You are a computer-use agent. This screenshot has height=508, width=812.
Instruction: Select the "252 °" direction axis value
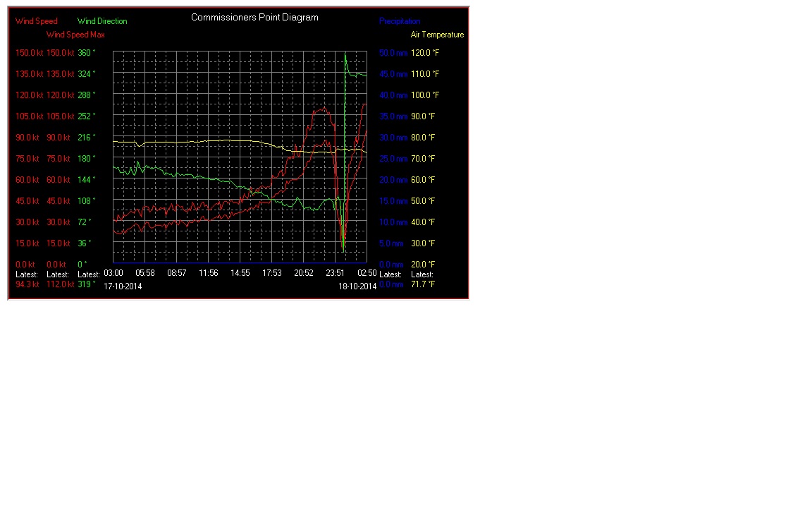pyautogui.click(x=87, y=116)
